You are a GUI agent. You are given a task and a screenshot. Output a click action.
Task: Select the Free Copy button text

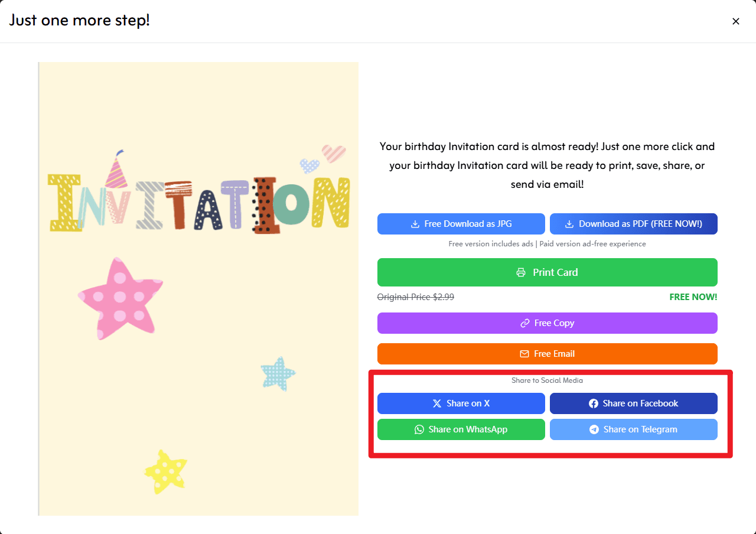pyautogui.click(x=554, y=323)
